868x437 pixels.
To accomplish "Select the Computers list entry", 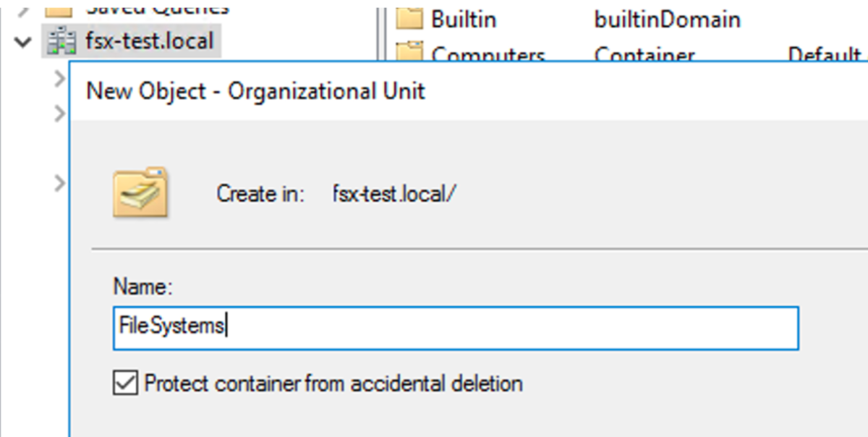I will [x=488, y=54].
